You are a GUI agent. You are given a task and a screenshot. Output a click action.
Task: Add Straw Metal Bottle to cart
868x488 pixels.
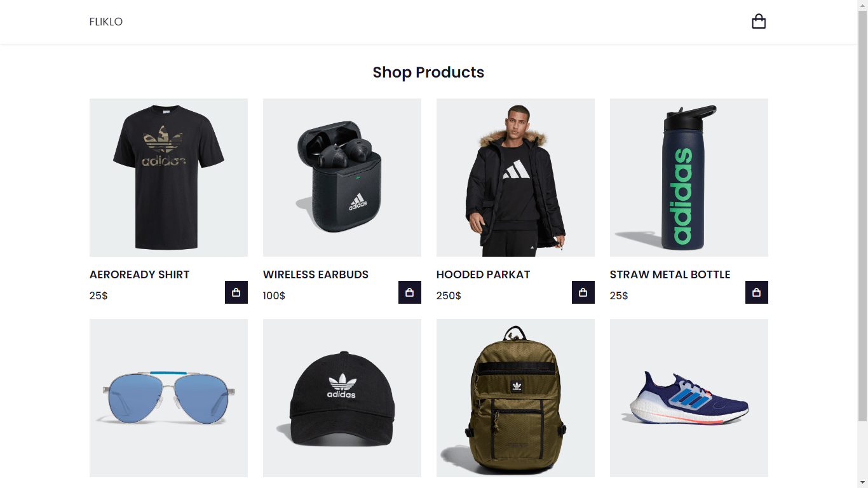coord(757,292)
